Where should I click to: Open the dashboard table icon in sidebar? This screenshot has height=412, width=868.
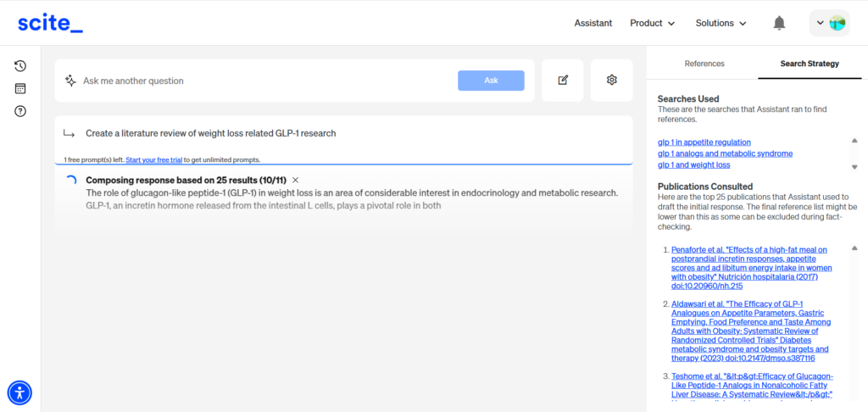[20, 89]
